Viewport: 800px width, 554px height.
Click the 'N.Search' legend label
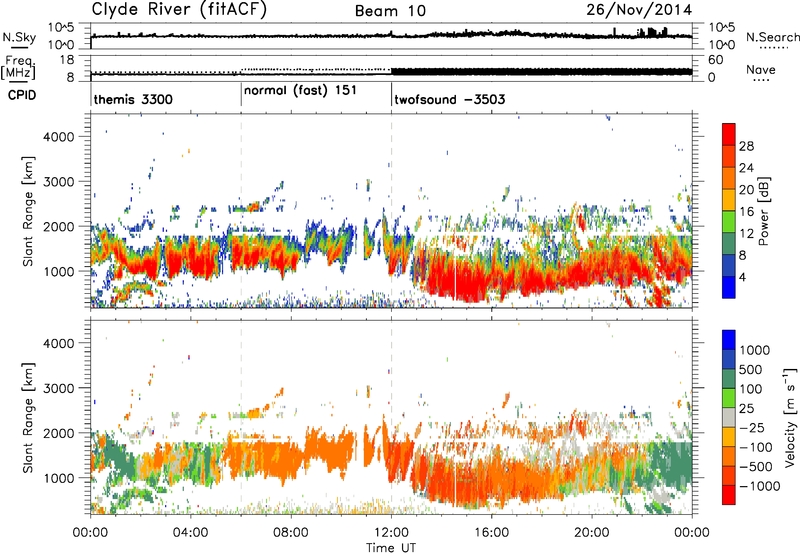(772, 37)
